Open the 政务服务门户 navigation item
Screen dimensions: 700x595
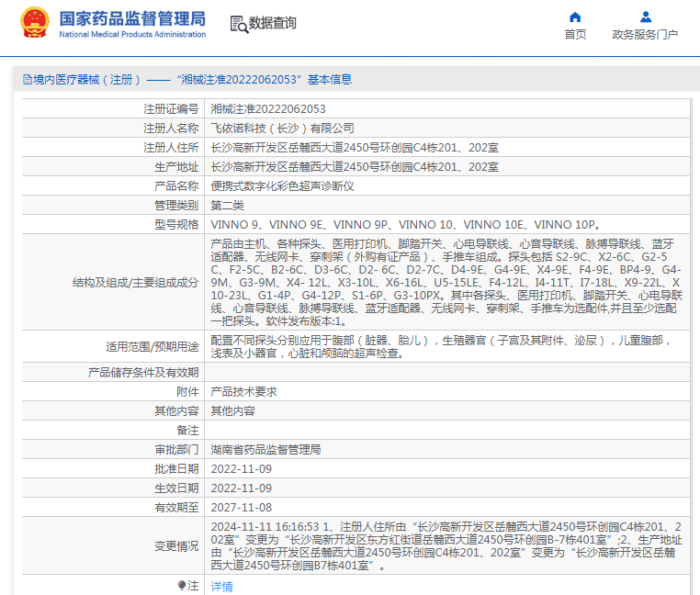645,34
